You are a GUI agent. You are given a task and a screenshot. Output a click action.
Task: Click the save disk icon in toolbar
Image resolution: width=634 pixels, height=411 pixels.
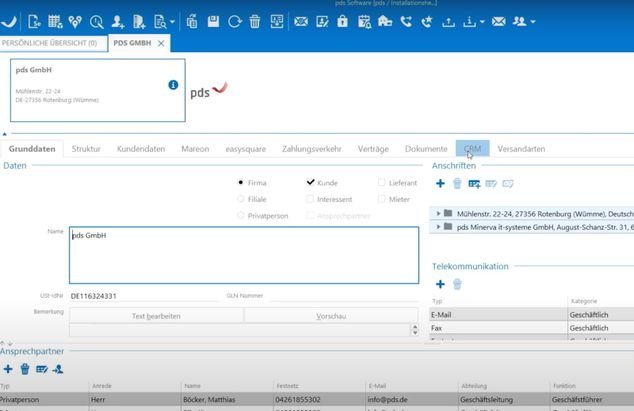click(213, 21)
